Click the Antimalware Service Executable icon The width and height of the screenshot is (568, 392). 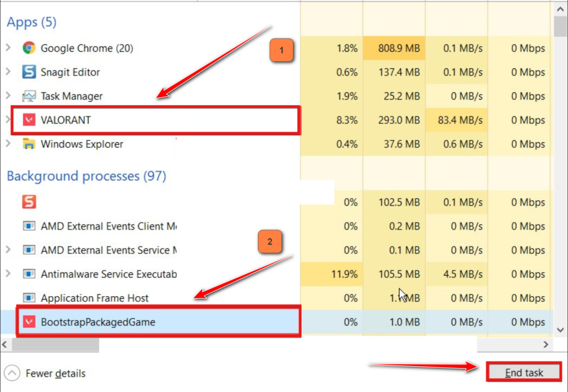click(x=29, y=274)
